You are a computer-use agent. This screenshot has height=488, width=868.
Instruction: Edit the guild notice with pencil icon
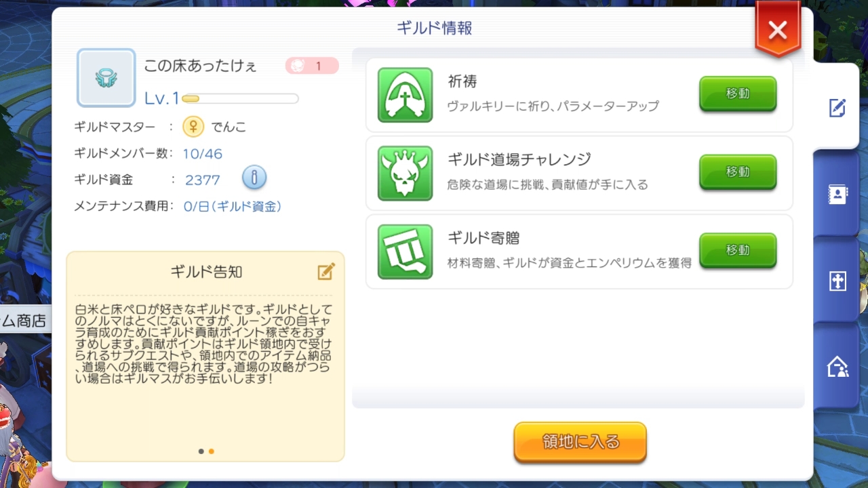pos(326,271)
